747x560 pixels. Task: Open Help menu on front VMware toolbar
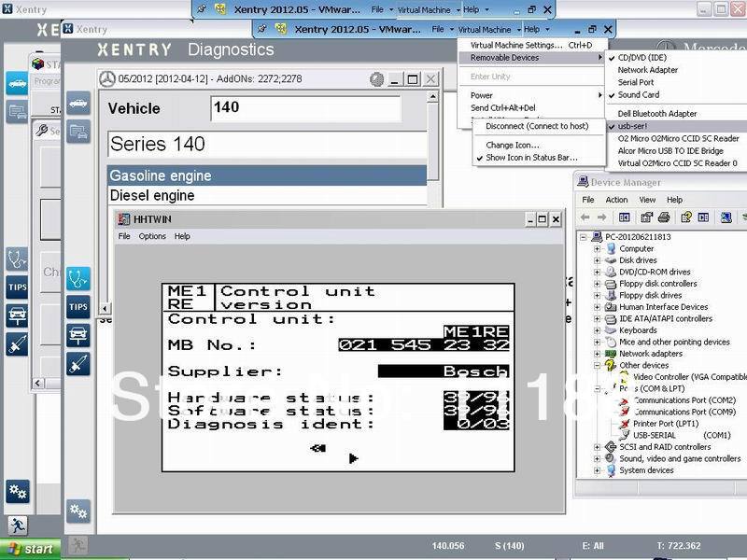point(531,29)
